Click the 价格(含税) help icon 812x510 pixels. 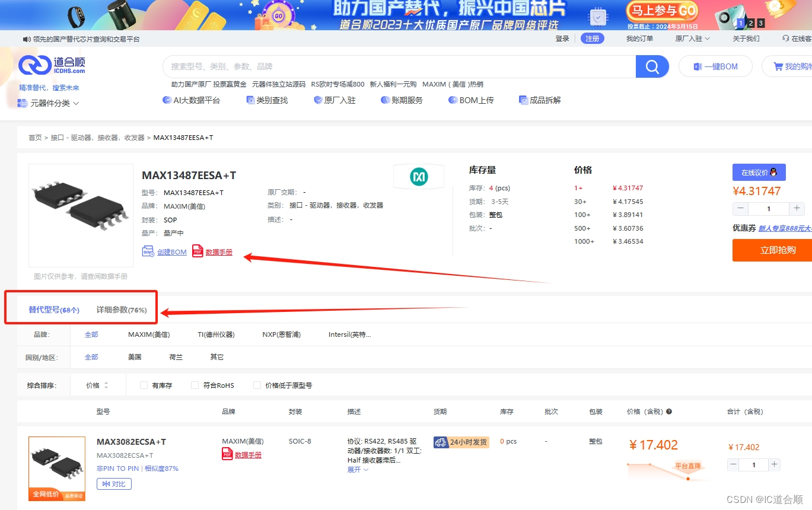669,412
